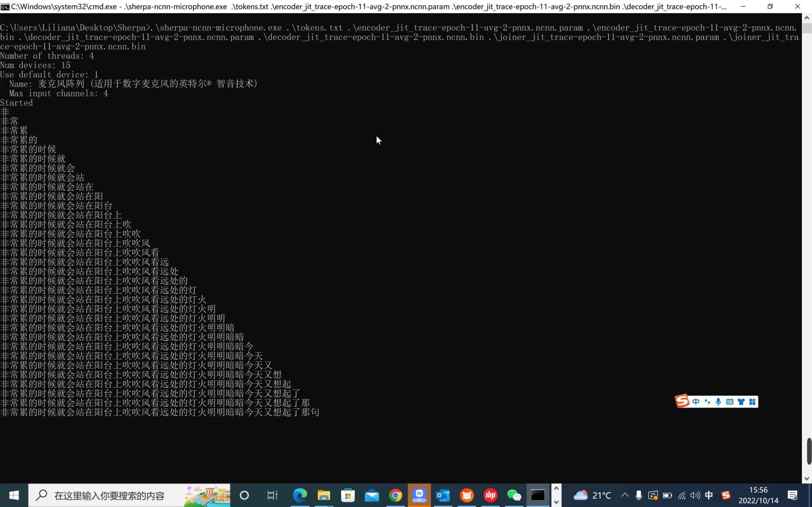Open File Explorer from the taskbar
812x507 pixels.
pos(324,495)
